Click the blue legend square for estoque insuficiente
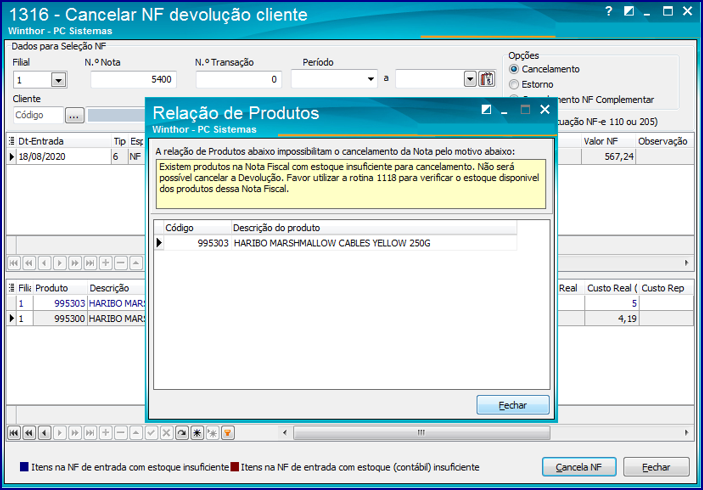This screenshot has width=703, height=490. click(x=24, y=467)
